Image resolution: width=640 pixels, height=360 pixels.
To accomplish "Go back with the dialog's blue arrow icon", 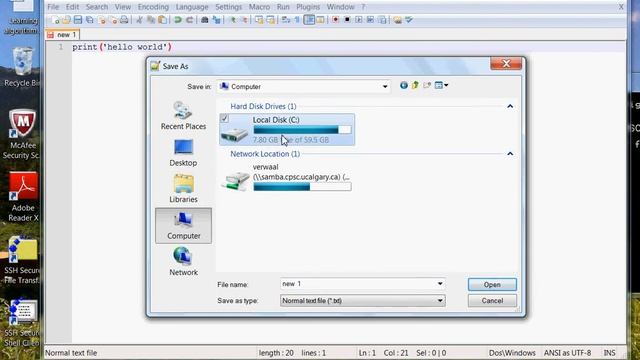I will coord(404,85).
